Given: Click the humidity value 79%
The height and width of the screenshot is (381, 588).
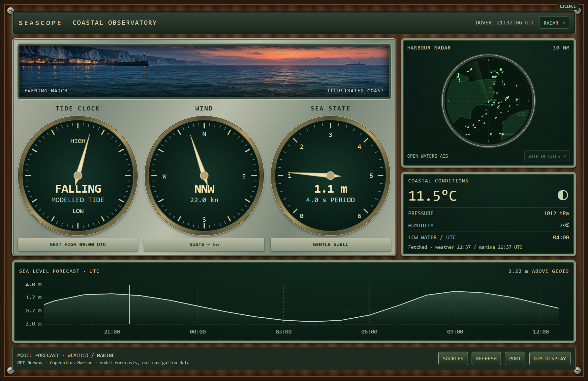Looking at the screenshot, I should (564, 225).
